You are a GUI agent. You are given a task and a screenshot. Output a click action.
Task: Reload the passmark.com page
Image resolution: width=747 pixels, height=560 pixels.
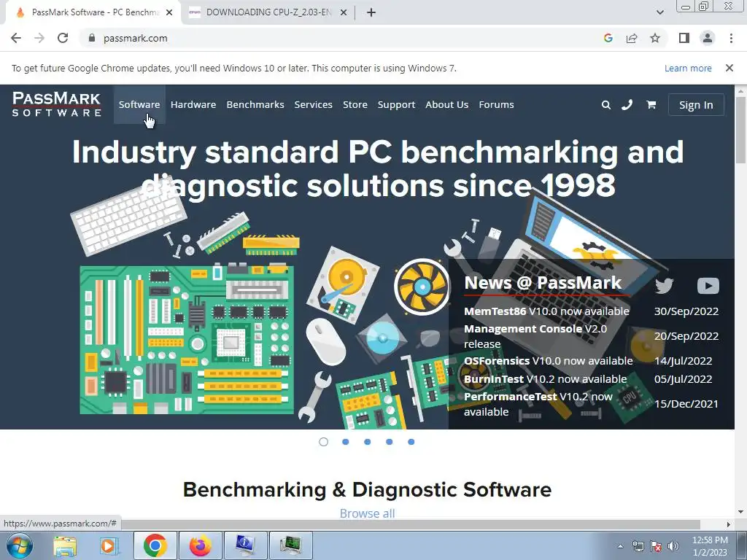coord(63,38)
